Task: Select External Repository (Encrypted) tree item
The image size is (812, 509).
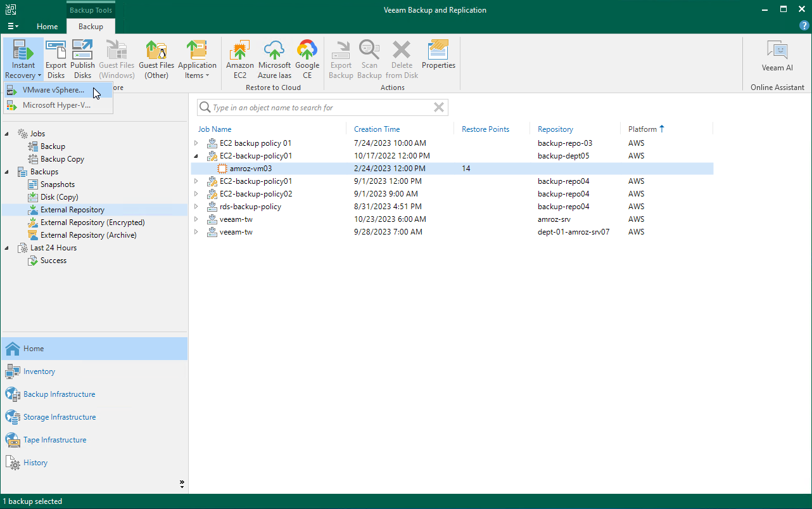Action: (92, 222)
